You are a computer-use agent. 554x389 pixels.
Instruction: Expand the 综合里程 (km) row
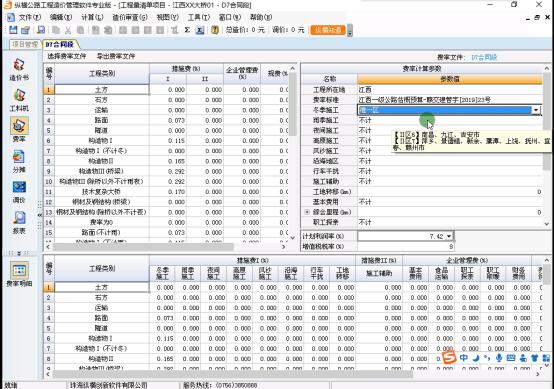click(x=307, y=212)
